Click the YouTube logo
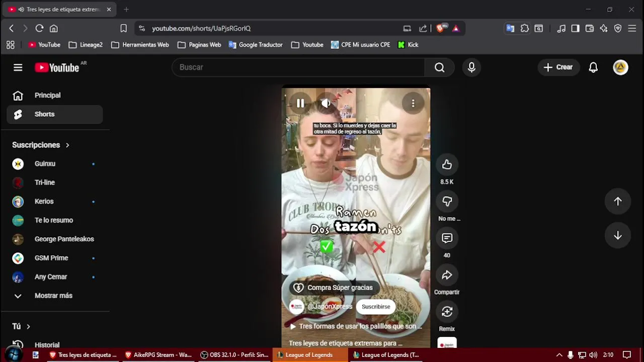 [57, 67]
